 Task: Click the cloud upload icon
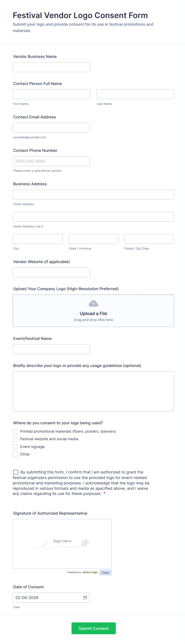(93, 304)
